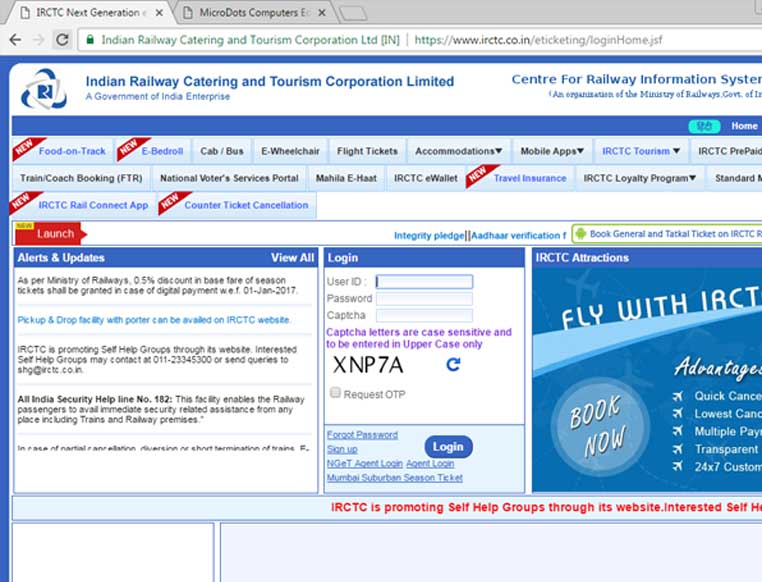Open the Mahila E-Haat item
This screenshot has width=762, height=582.
click(346, 178)
